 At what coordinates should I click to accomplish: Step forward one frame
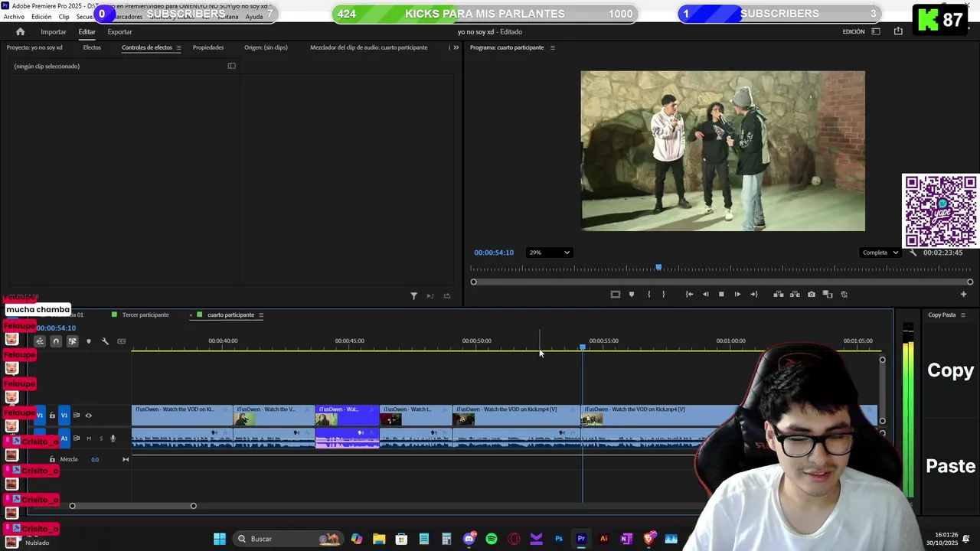click(737, 295)
